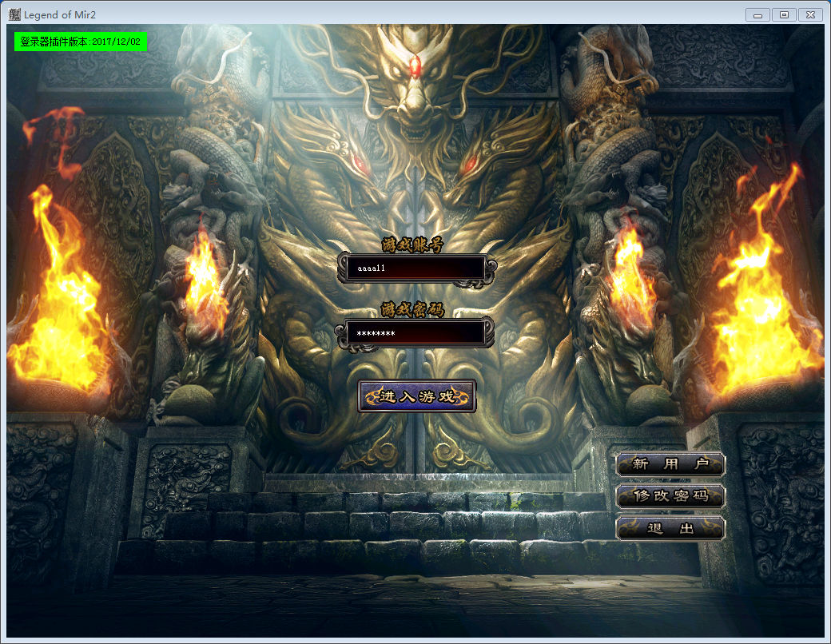Close the Legend of Mir2 window
Image resolution: width=831 pixels, height=644 pixels.
(811, 15)
